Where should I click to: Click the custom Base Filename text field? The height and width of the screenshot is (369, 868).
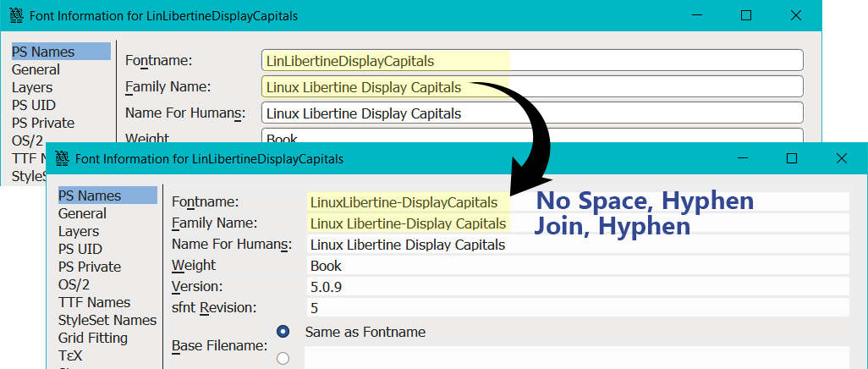(577, 357)
